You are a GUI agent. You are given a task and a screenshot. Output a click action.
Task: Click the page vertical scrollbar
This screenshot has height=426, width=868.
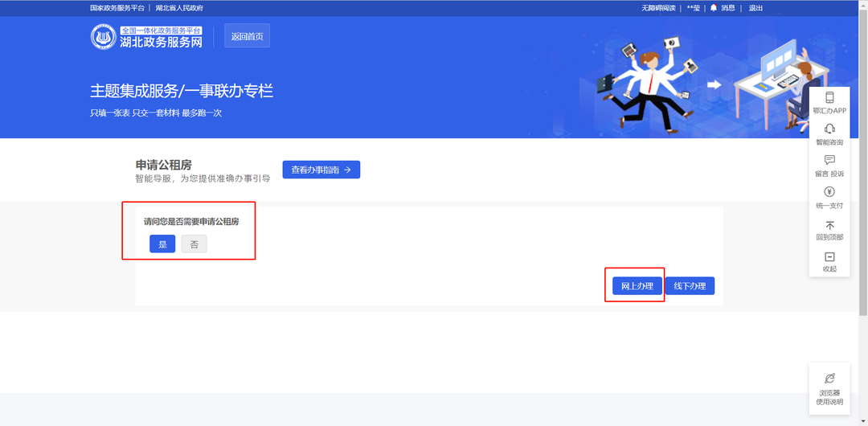[x=863, y=161]
